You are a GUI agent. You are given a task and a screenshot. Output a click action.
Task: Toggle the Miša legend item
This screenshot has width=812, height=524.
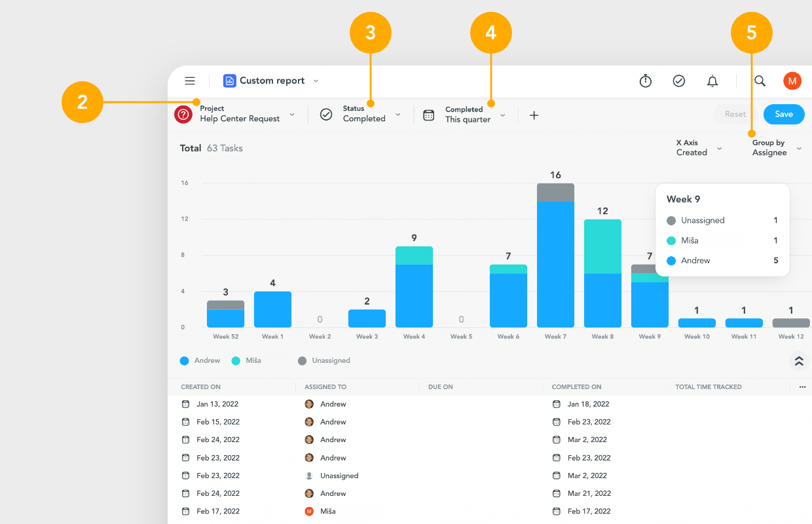click(x=246, y=360)
